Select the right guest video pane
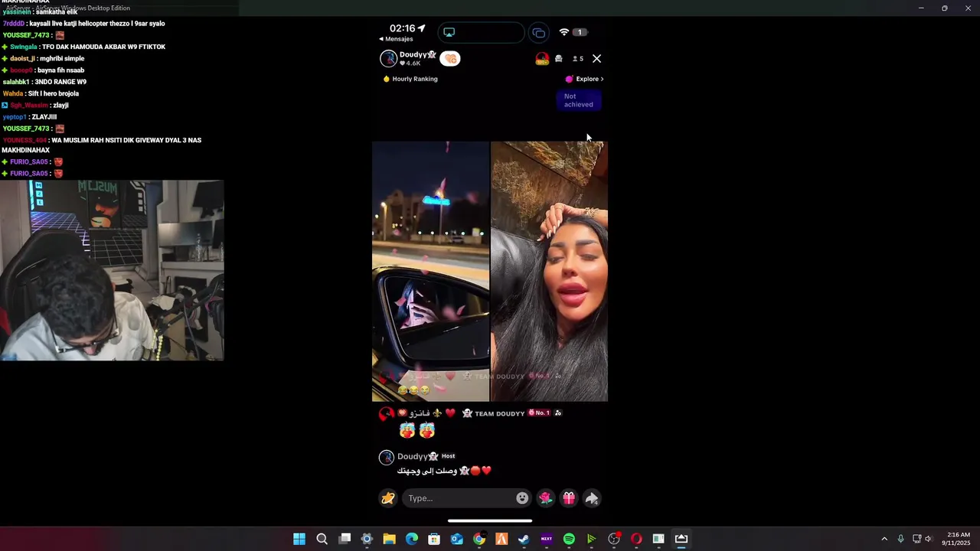The height and width of the screenshot is (551, 980). point(549,271)
